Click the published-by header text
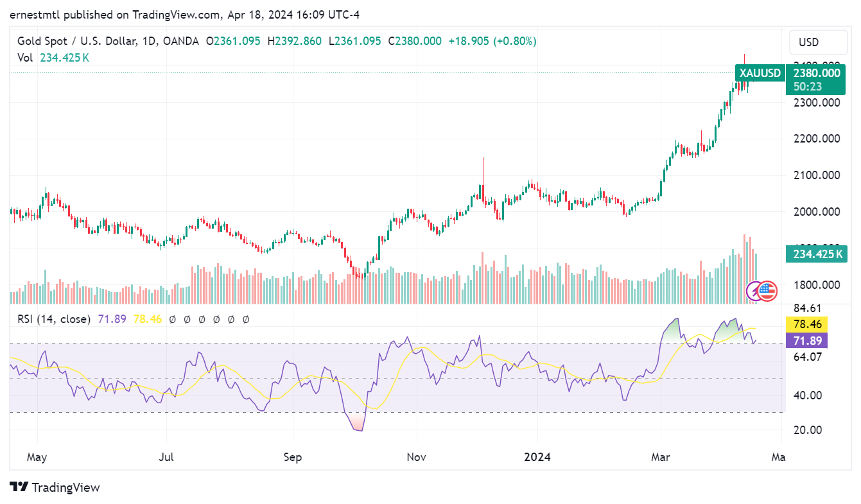Image resolution: width=861 pixels, height=504 pixels. coord(184,14)
